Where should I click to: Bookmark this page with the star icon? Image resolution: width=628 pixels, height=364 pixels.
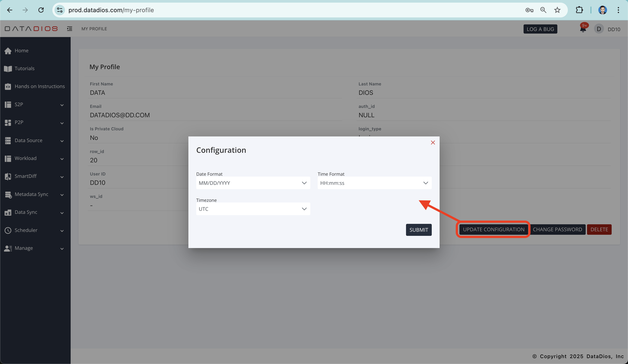point(557,10)
